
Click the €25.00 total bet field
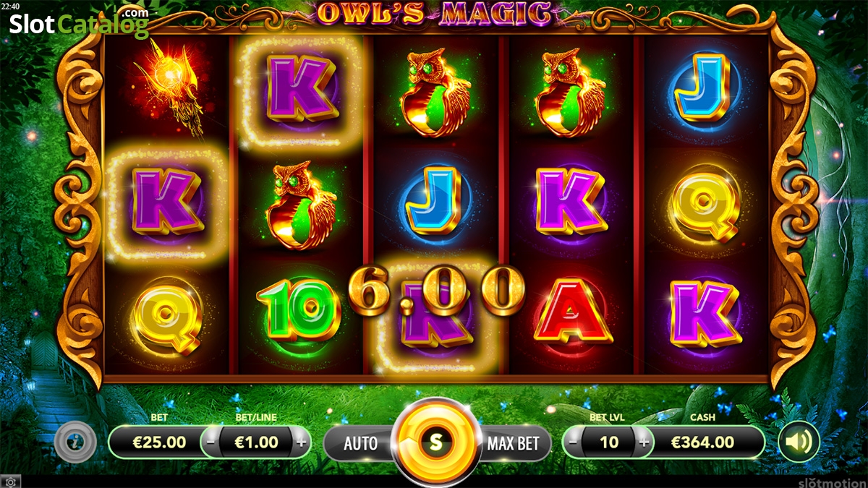[x=158, y=441]
